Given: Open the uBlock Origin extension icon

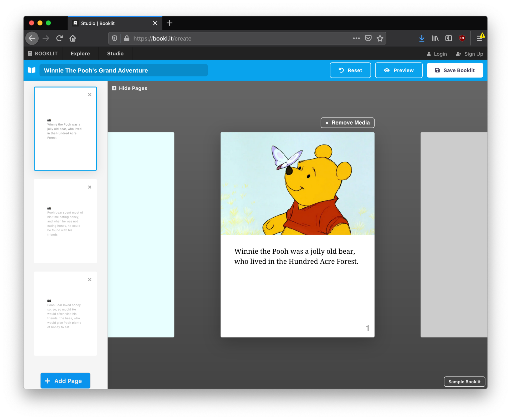Looking at the screenshot, I should point(462,38).
